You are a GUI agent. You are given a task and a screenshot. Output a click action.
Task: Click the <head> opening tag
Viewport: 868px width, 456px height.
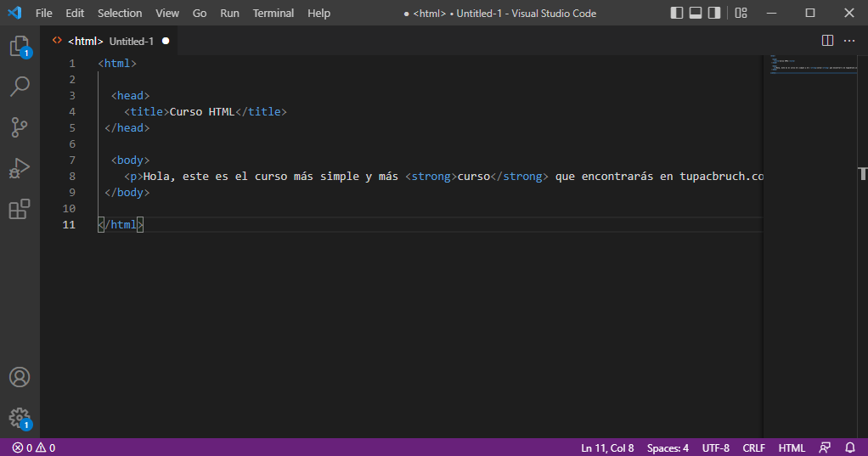(x=130, y=96)
